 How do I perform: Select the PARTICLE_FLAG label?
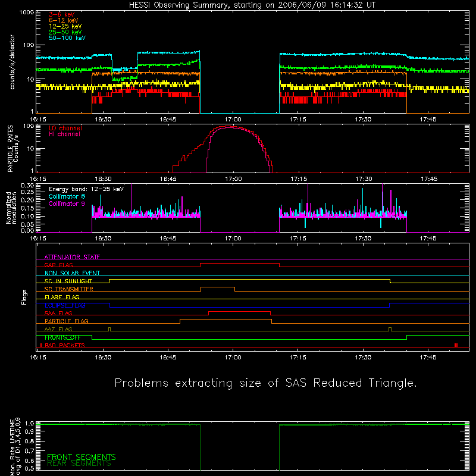point(67,321)
